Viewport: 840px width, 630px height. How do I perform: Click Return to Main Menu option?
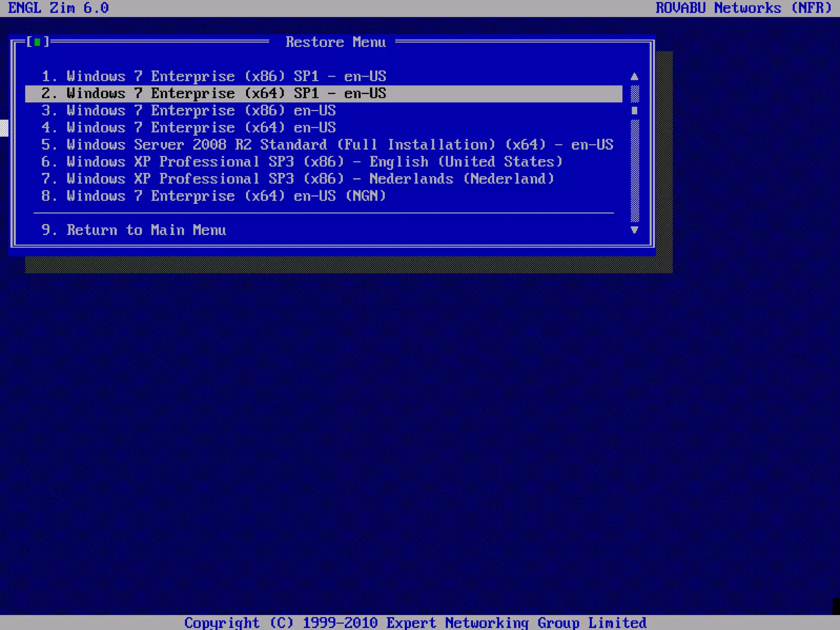click(x=146, y=230)
